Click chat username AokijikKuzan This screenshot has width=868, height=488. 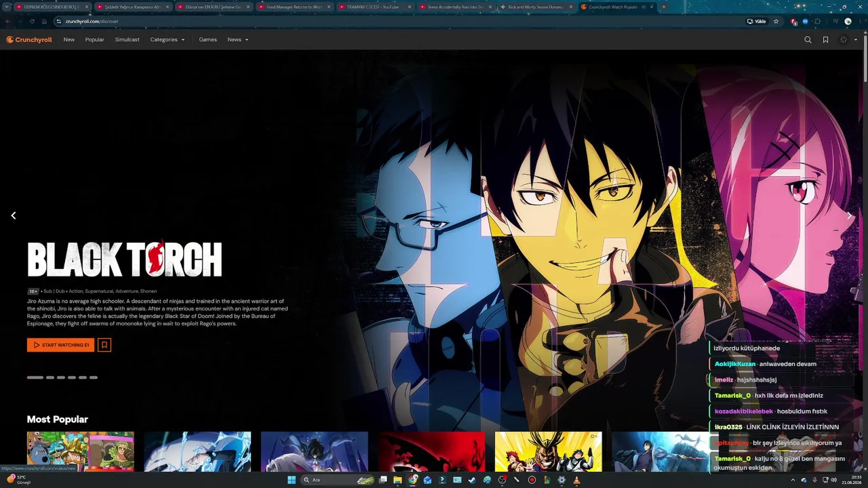click(734, 364)
